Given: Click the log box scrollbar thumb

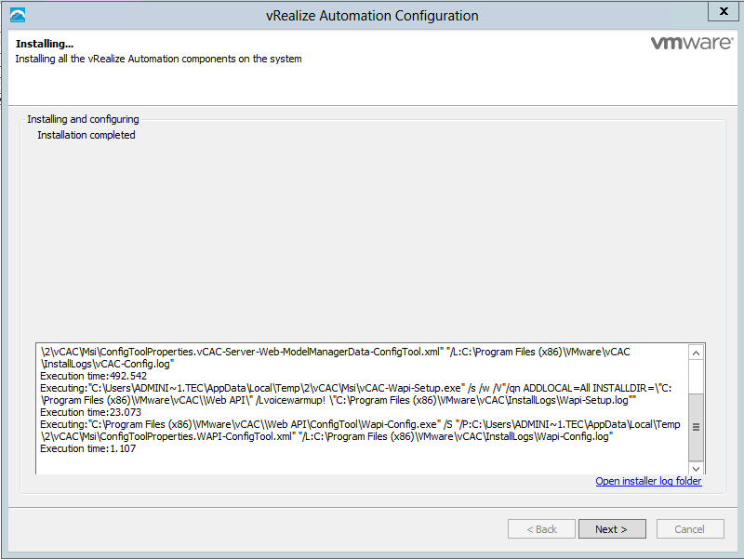Looking at the screenshot, I should [x=696, y=427].
